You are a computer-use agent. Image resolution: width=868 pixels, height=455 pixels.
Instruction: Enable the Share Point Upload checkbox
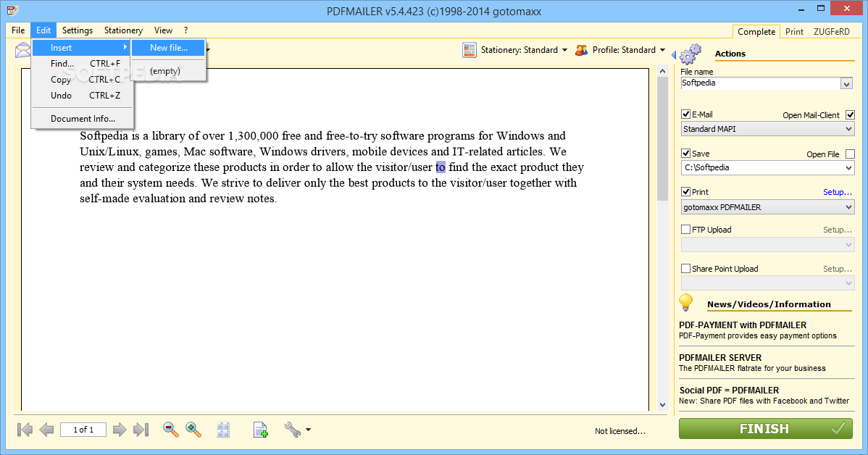click(x=686, y=269)
